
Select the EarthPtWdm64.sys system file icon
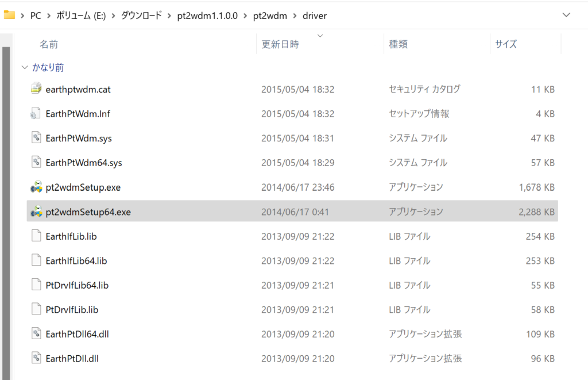(x=36, y=163)
